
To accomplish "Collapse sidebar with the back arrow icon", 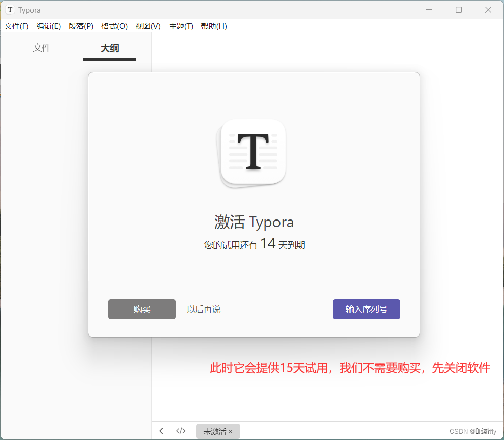I will coord(161,431).
